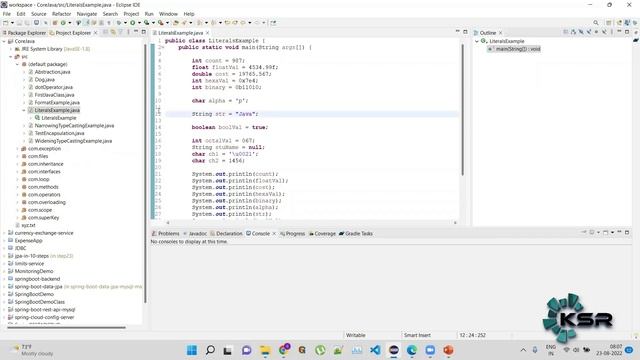Select the main(String[]) method in Outline
640x360 pixels.
[514, 49]
